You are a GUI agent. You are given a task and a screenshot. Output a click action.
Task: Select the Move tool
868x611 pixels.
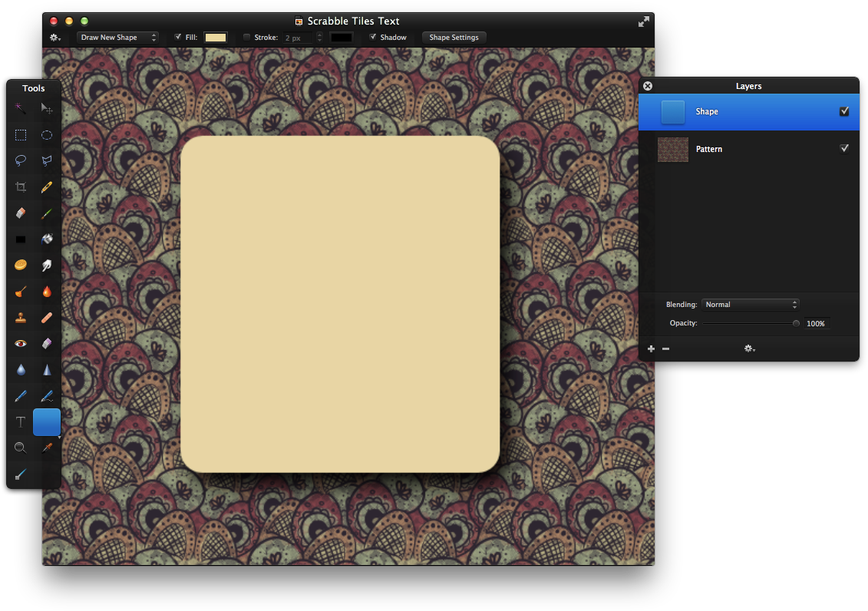coord(47,108)
